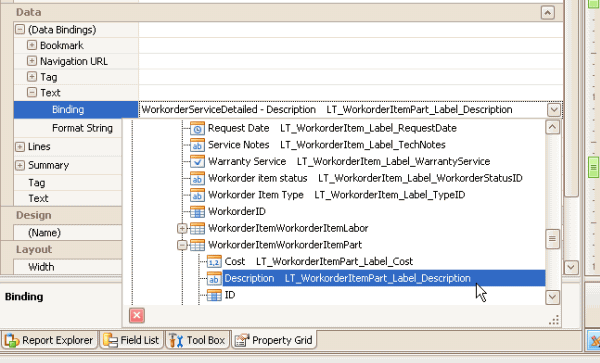Screen dimensions: 600x363
Task: Expand the Bookmark binding node
Action: pyautogui.click(x=32, y=45)
